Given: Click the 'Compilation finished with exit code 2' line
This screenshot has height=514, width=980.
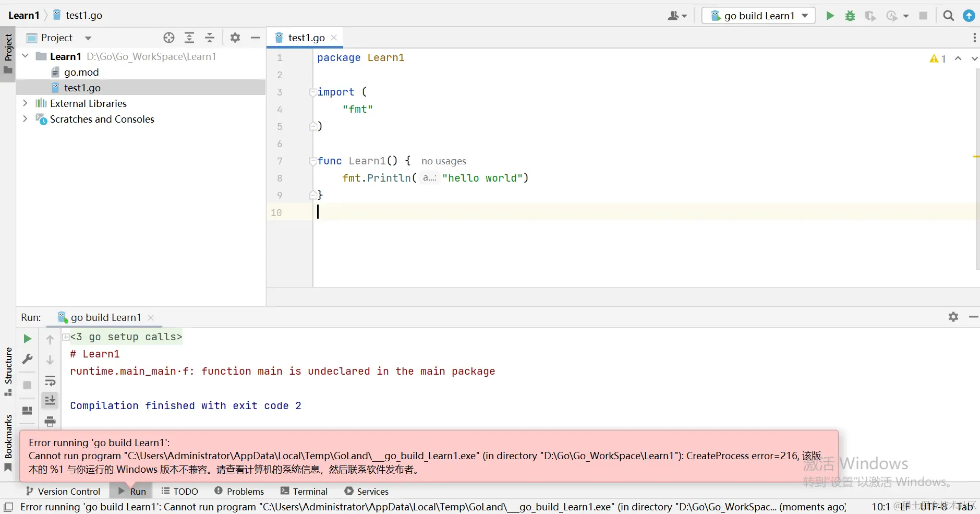Looking at the screenshot, I should click(186, 405).
